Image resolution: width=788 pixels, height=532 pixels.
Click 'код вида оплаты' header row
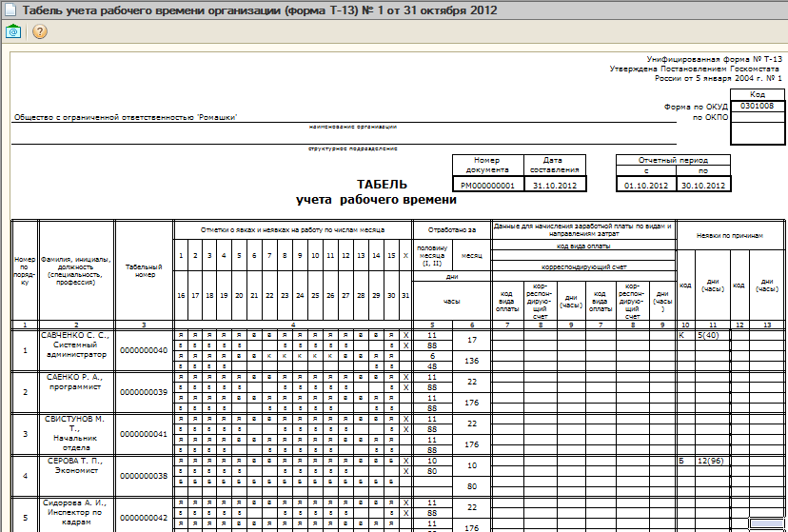point(583,246)
